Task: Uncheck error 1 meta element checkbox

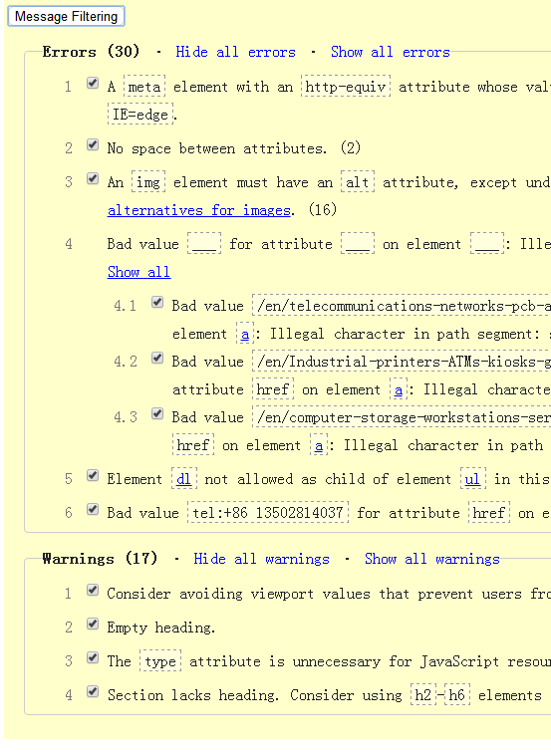Action: coord(93,83)
